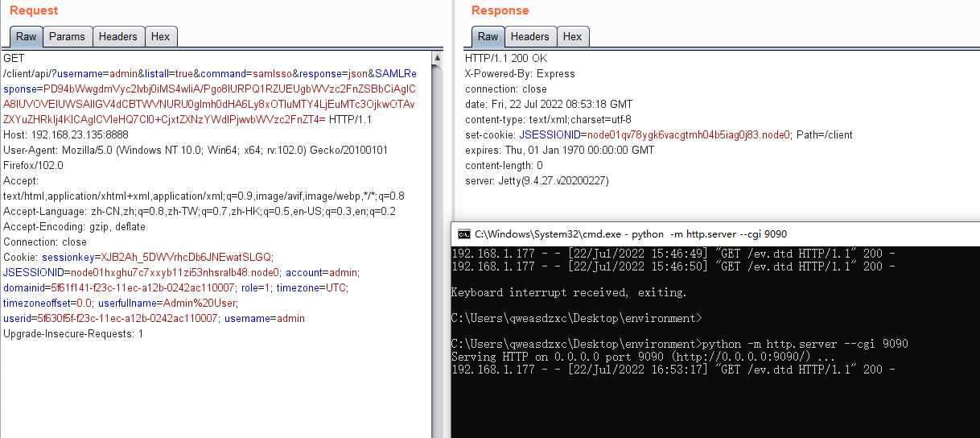Open the Response Hex tab
The height and width of the screenshot is (438, 980).
pos(573,36)
